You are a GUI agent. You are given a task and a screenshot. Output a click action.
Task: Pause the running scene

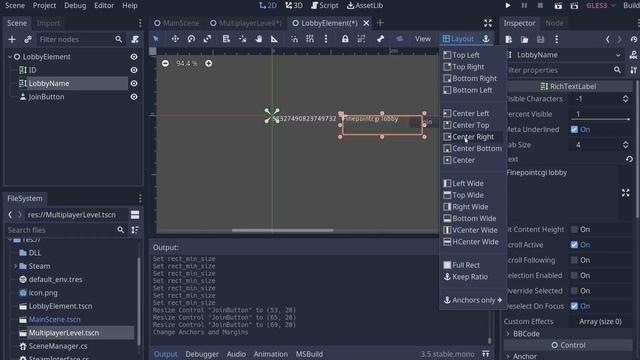524,5
